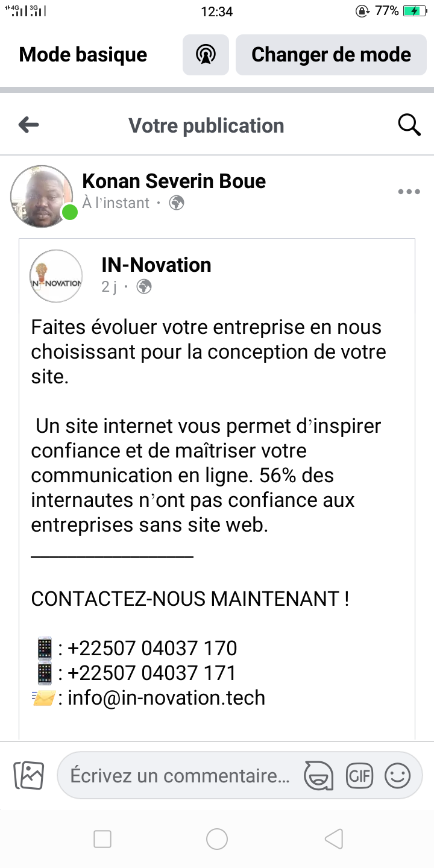Open the emoji smiley picker
Viewport: 434px width, 868px height.
pyautogui.click(x=397, y=775)
